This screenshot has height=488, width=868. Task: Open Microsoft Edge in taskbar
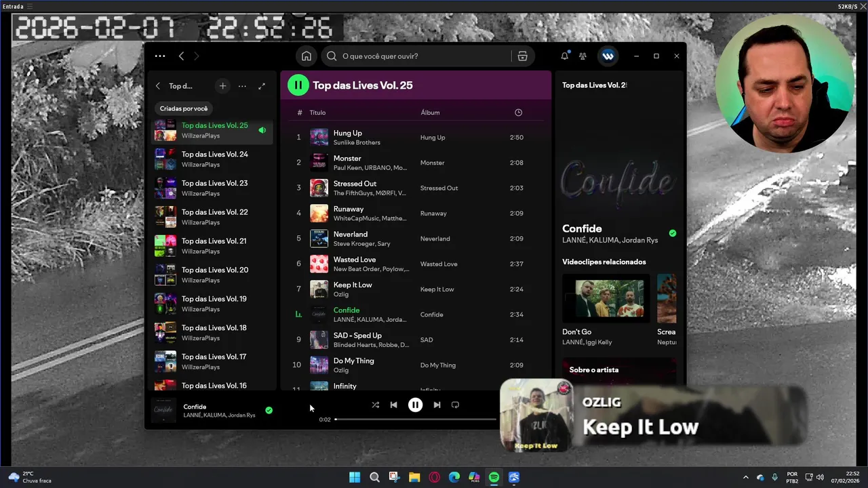click(454, 477)
